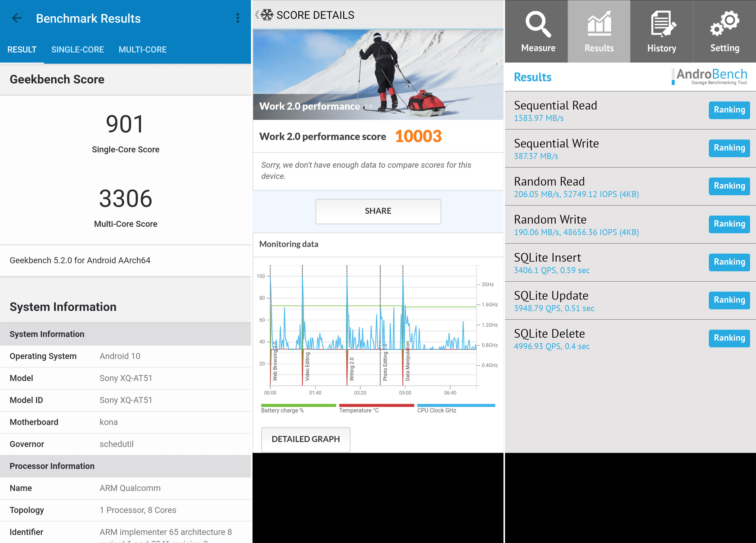Tap the SQLite Insert 3406.1 QPS value
The image size is (756, 543).
[552, 270]
